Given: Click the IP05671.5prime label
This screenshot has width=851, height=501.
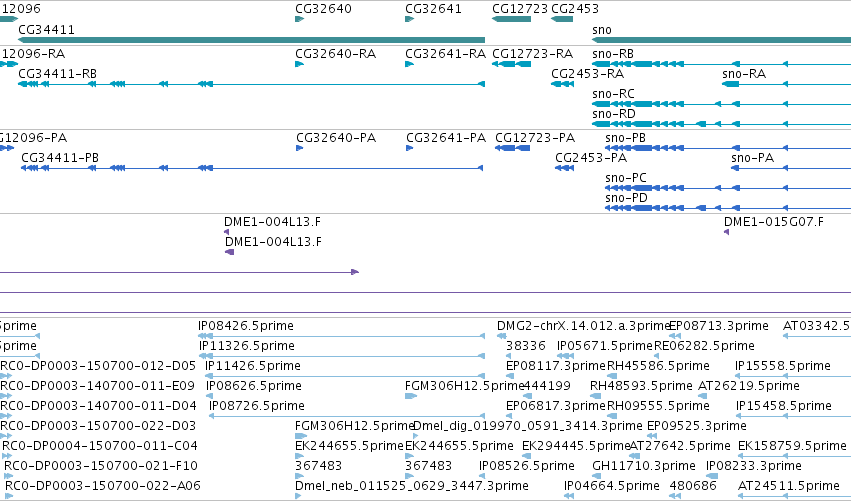Looking at the screenshot, I should click(605, 346).
